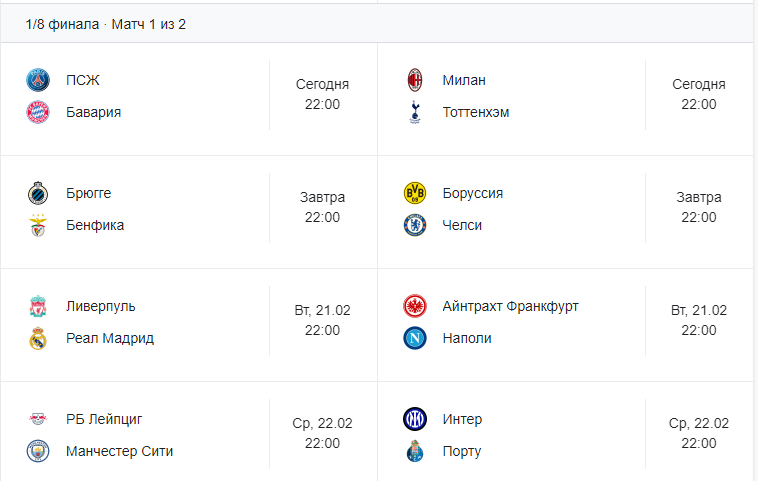Select Интер match date Ср, 22.02
758x481 pixels.
pos(699,423)
